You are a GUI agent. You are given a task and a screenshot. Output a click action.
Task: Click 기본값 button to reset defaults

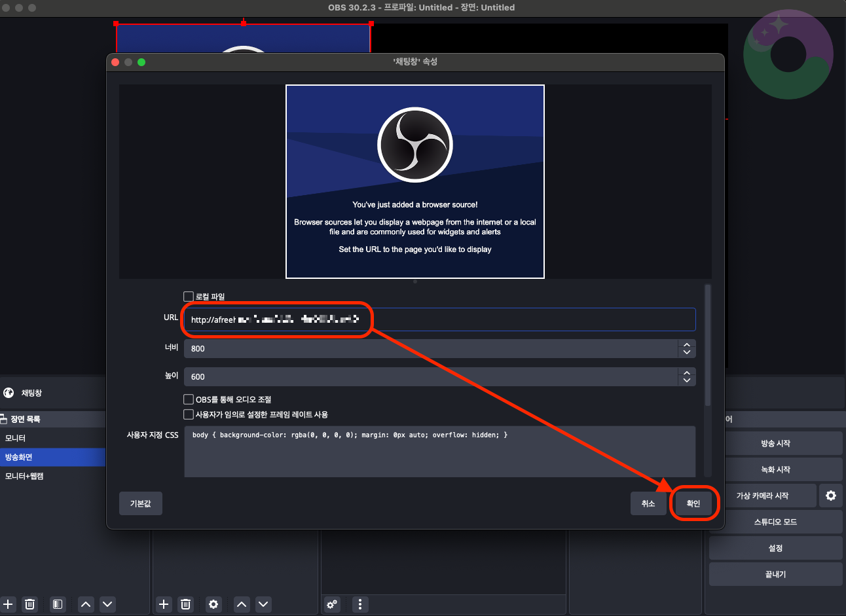(141, 503)
